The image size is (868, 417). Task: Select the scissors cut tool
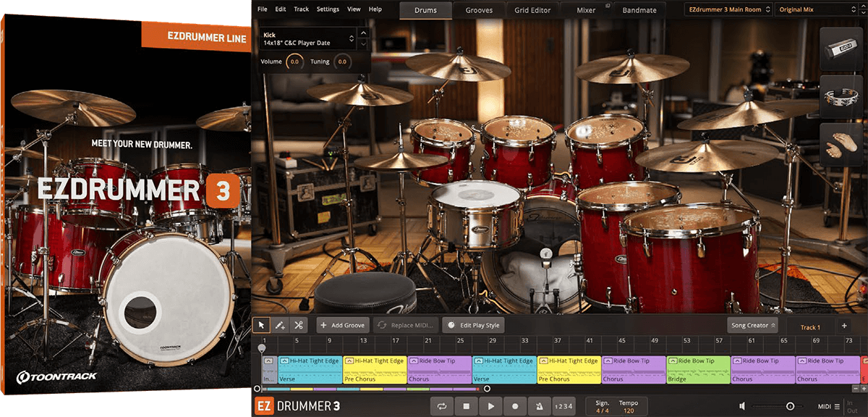pyautogui.click(x=297, y=324)
